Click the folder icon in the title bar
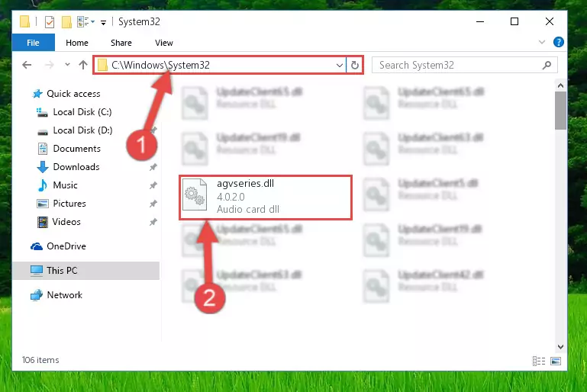 click(24, 21)
